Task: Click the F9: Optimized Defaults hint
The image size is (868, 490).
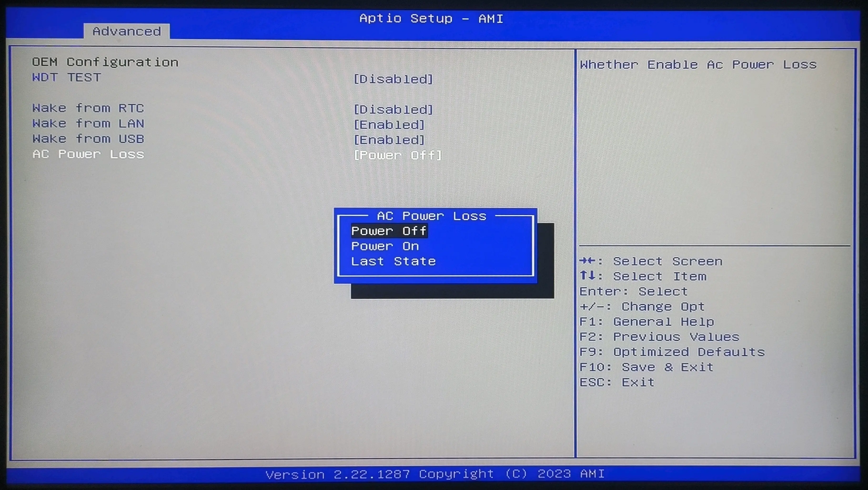Action: click(x=672, y=352)
